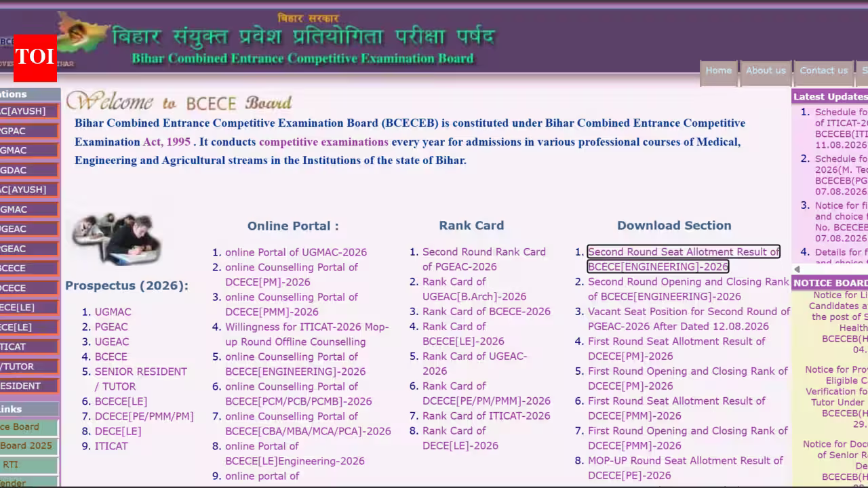Open SENIOR RESIDENT / TUTOR prospectus
This screenshot has height=488, width=868.
140,379
